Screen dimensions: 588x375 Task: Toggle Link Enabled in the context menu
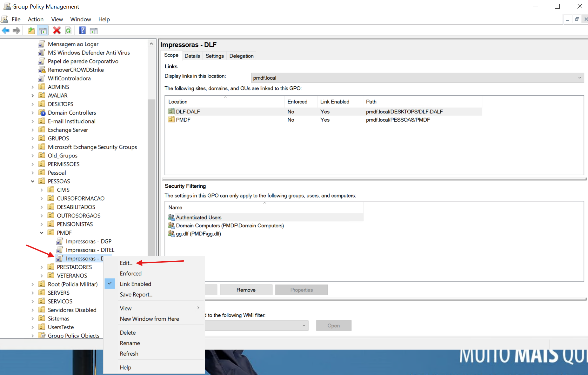[135, 284]
